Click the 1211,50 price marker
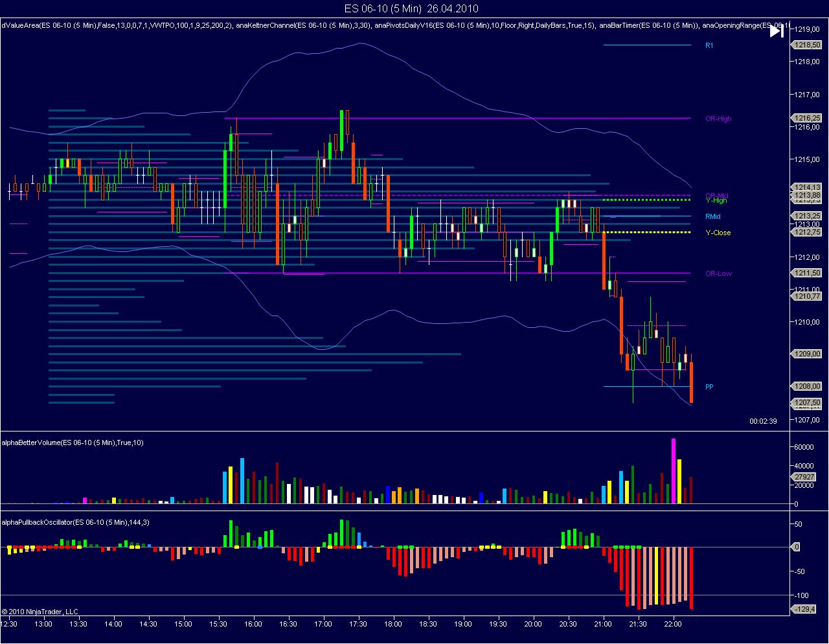The image size is (829, 644). coord(808,273)
